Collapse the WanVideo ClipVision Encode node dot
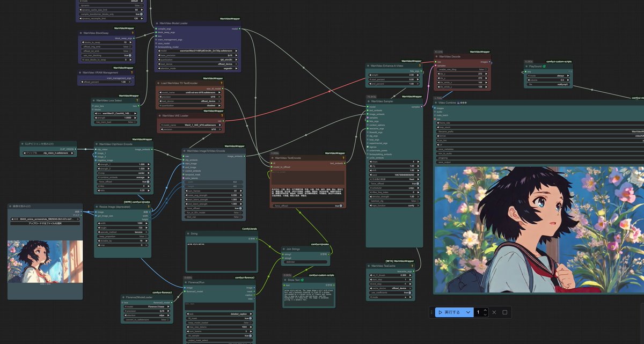 (98, 144)
